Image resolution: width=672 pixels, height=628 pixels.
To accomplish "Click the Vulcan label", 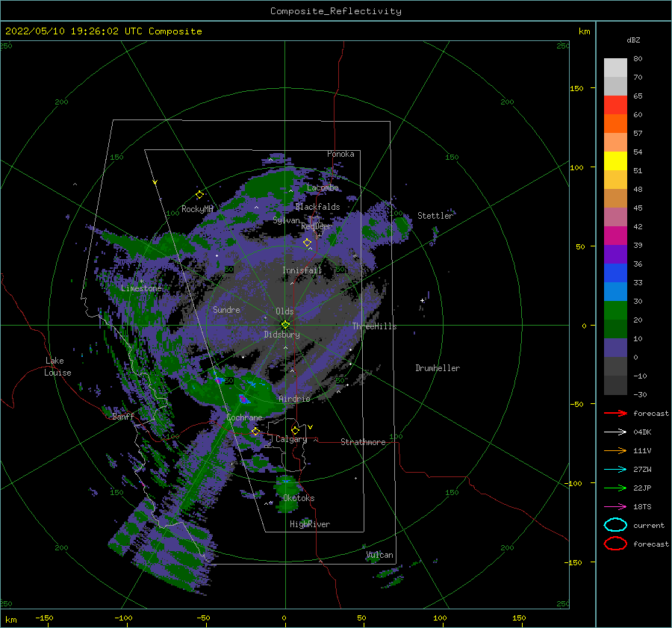I will [380, 555].
